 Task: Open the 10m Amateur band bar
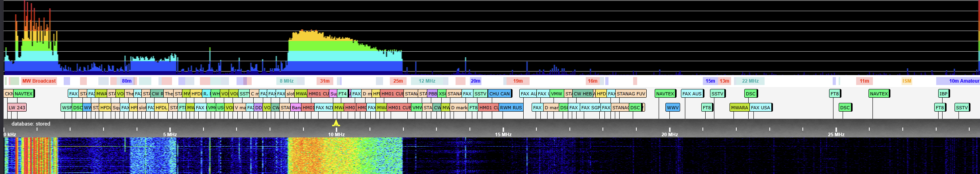point(963,81)
